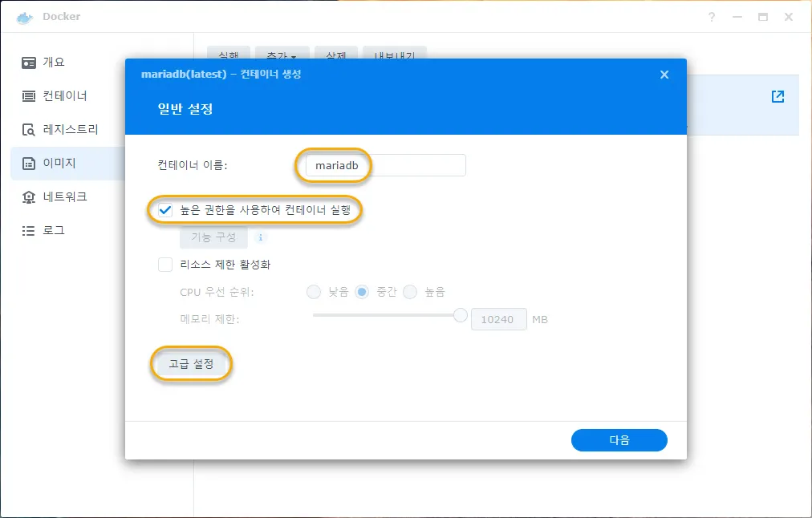Select the 낮음 CPU priority radio
This screenshot has width=812, height=518.
point(313,292)
